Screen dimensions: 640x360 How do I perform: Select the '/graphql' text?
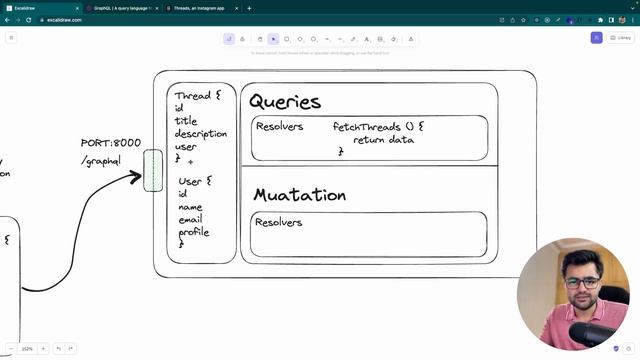pyautogui.click(x=101, y=161)
